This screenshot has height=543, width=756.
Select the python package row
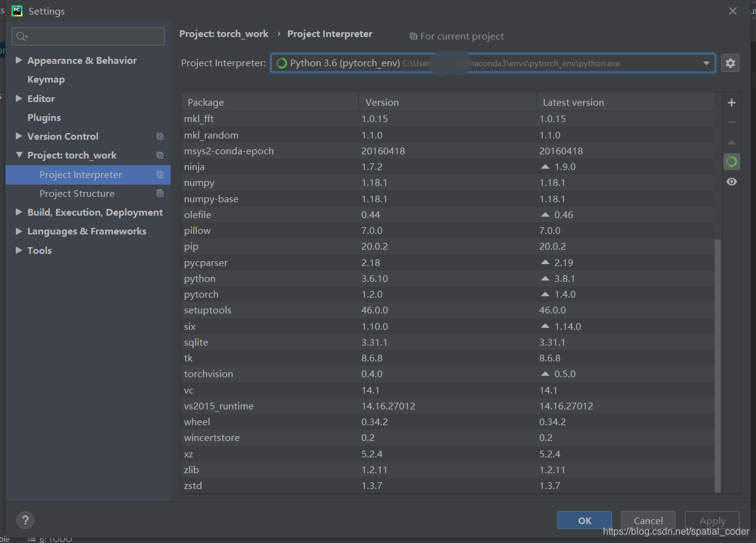[448, 279]
